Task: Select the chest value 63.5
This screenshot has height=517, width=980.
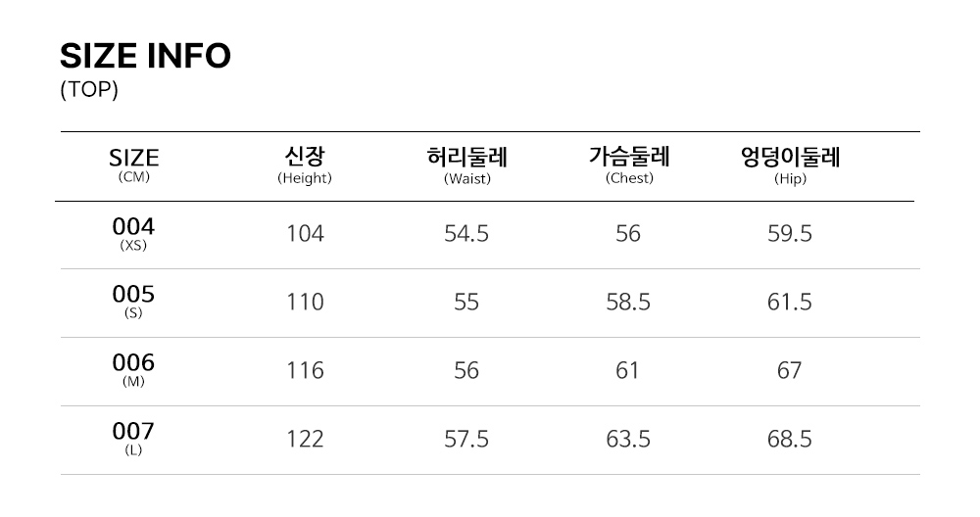Action: 628,440
